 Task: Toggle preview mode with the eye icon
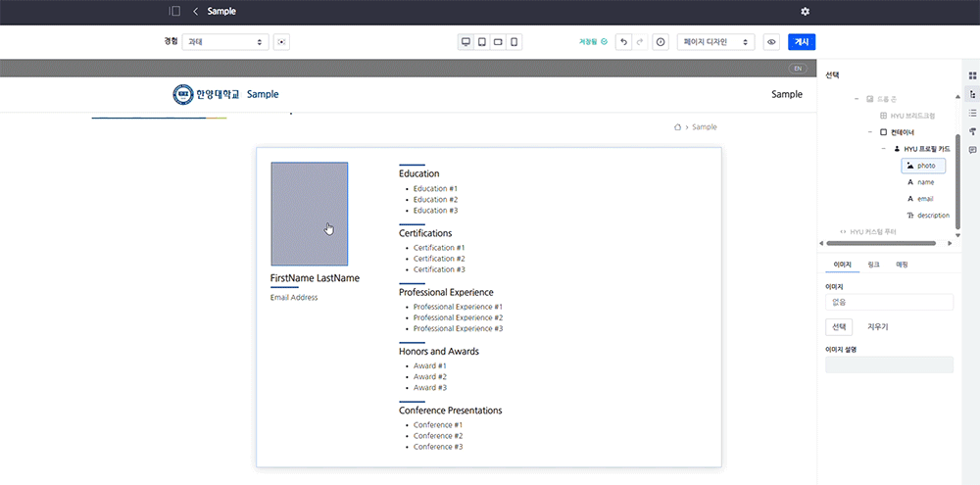(771, 42)
